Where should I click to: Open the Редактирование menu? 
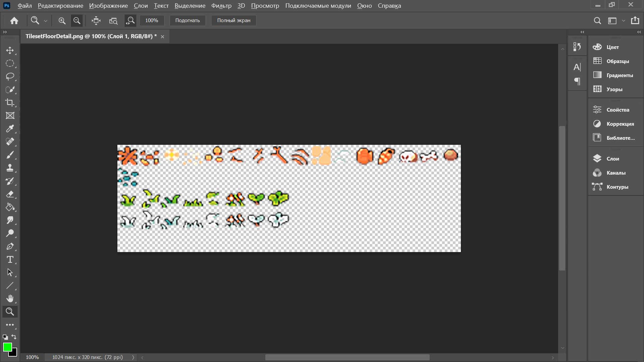[x=60, y=6]
